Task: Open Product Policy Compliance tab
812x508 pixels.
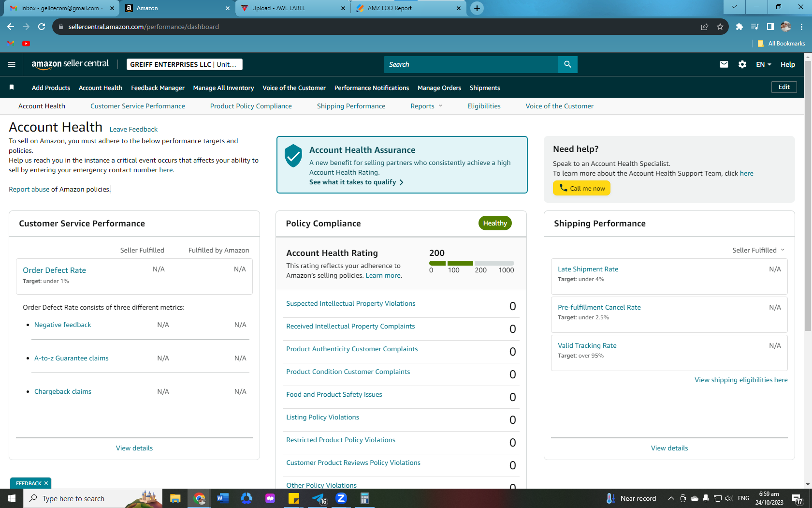Action: tap(251, 106)
